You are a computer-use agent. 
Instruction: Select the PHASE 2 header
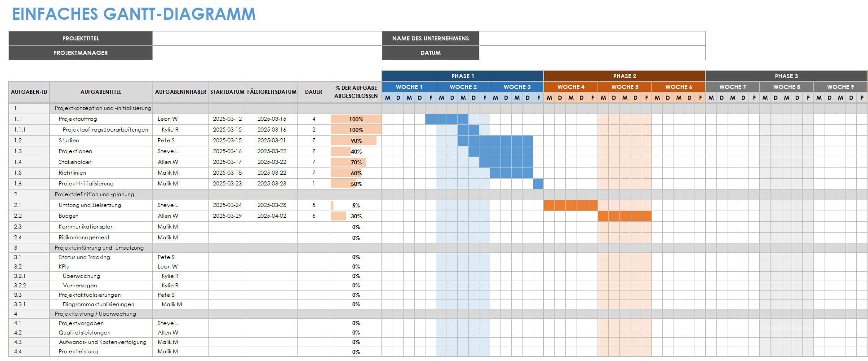click(x=624, y=76)
